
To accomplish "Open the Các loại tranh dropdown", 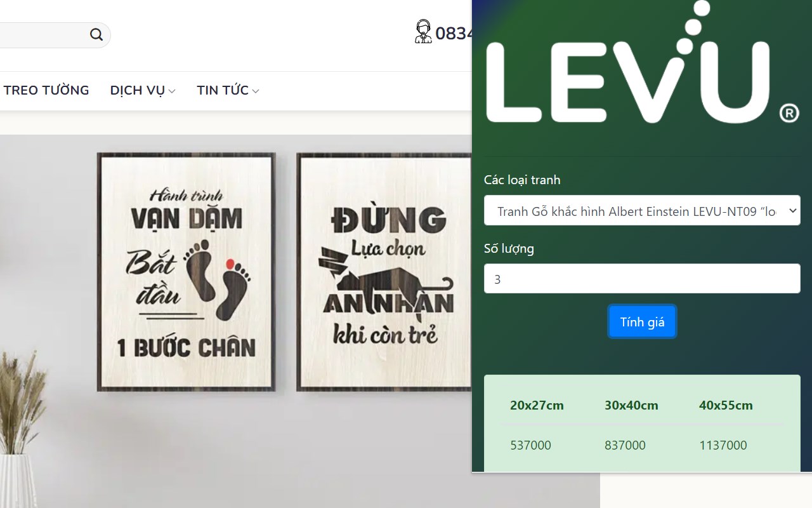I will (642, 211).
